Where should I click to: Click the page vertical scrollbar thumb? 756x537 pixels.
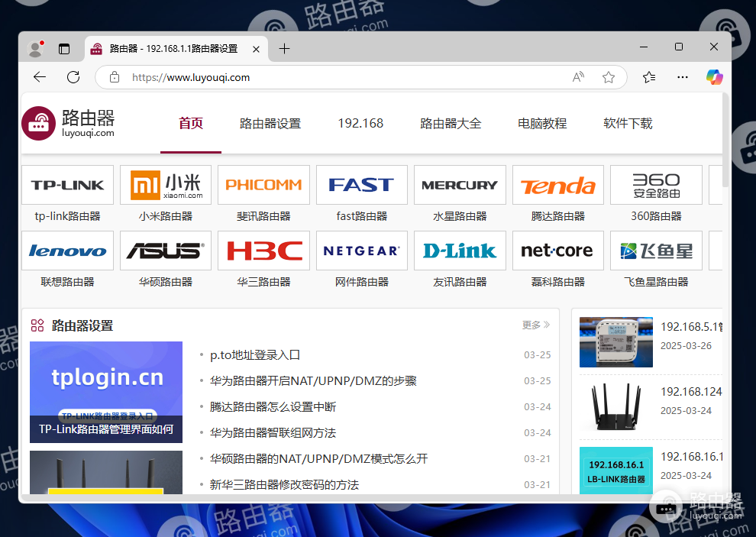click(x=725, y=141)
